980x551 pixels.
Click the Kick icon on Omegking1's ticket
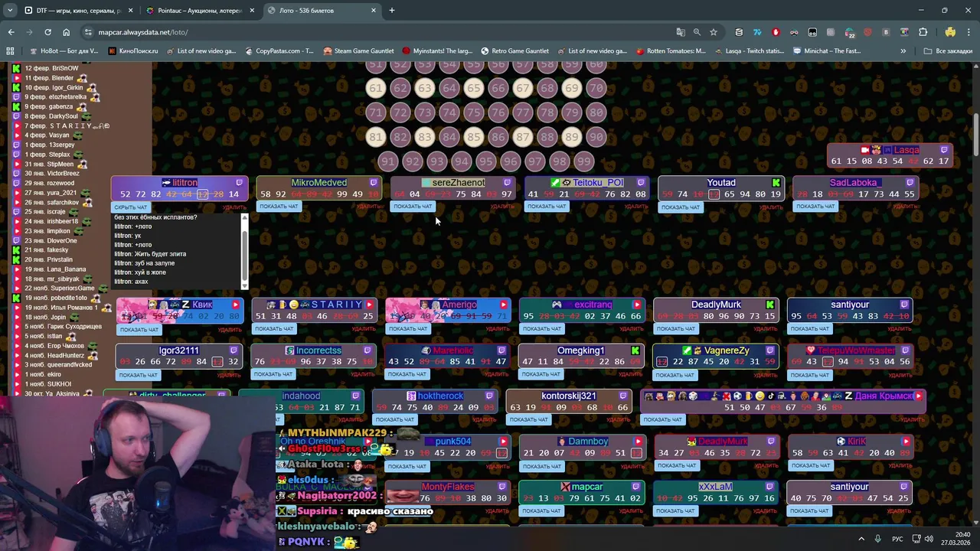click(x=635, y=350)
